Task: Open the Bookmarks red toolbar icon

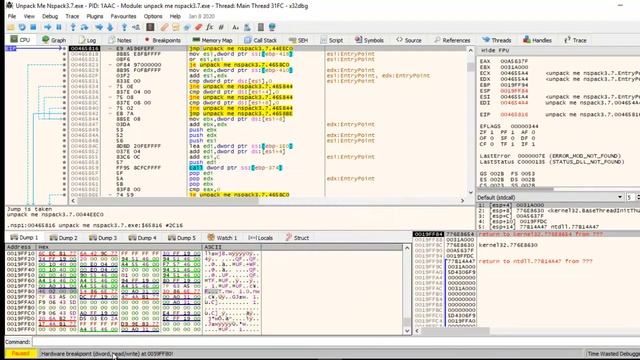Action: pyautogui.click(x=198, y=27)
